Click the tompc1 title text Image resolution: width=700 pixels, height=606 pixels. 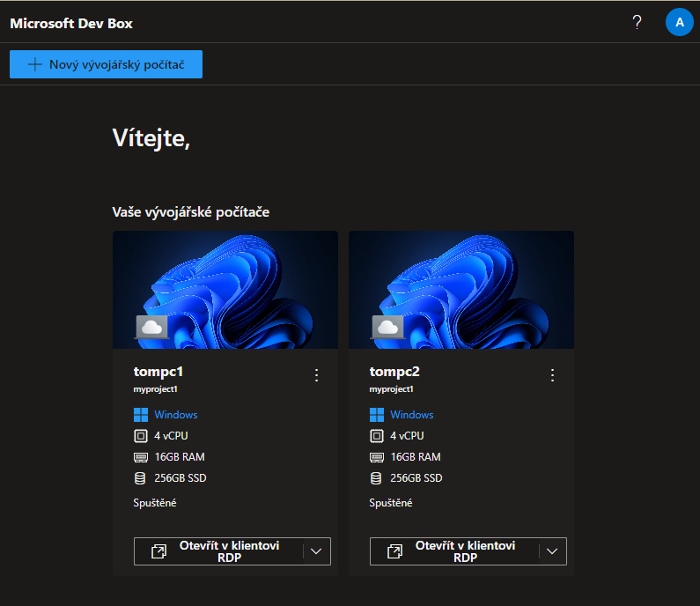click(158, 372)
